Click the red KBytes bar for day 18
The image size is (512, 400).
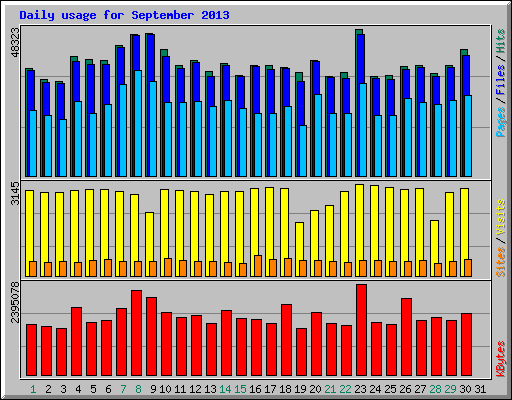pyautogui.click(x=286, y=340)
